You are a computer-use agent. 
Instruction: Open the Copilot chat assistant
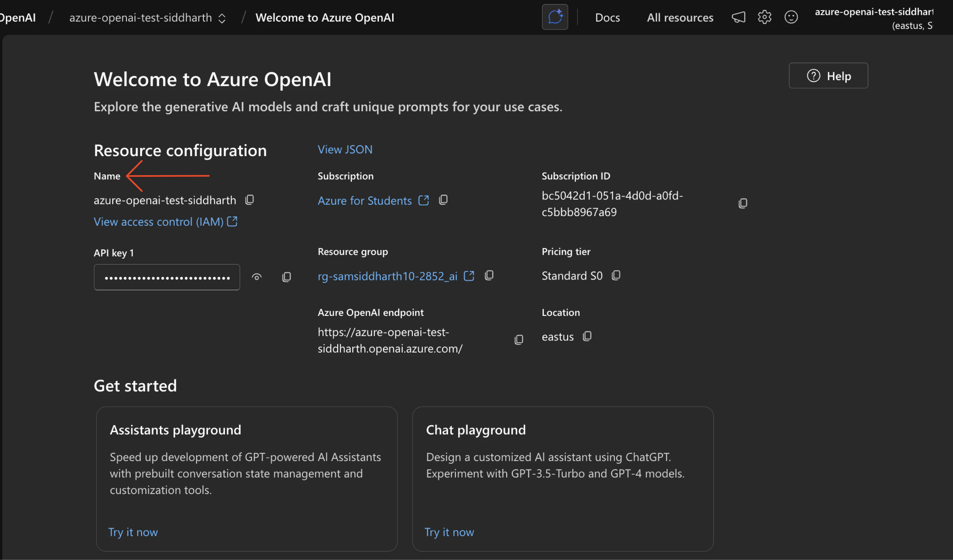pos(555,17)
